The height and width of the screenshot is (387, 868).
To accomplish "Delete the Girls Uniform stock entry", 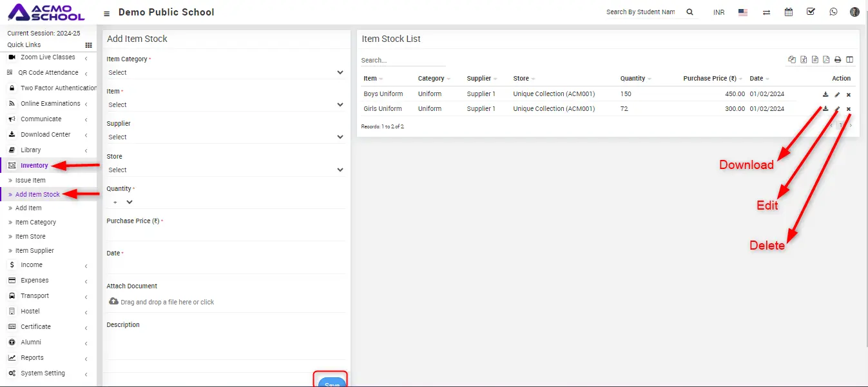I will pos(849,109).
